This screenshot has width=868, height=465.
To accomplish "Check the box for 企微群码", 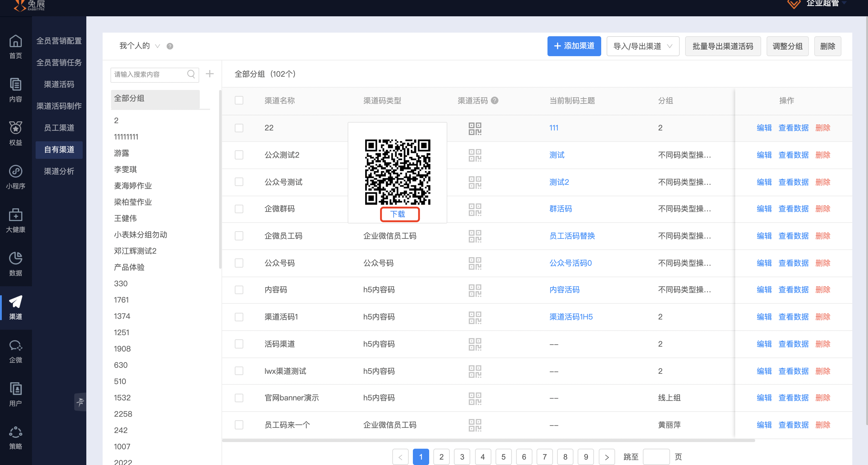I will pos(239,209).
